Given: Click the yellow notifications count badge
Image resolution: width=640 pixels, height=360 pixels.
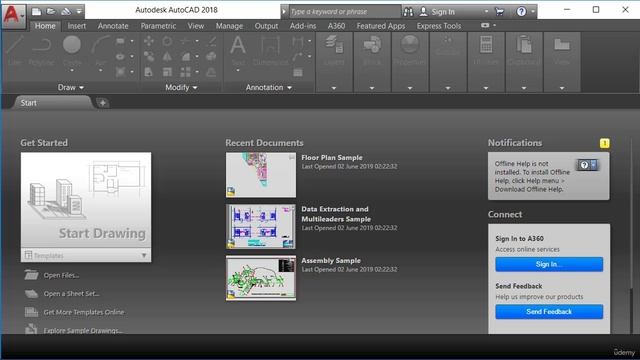Looking at the screenshot, I should (604, 143).
